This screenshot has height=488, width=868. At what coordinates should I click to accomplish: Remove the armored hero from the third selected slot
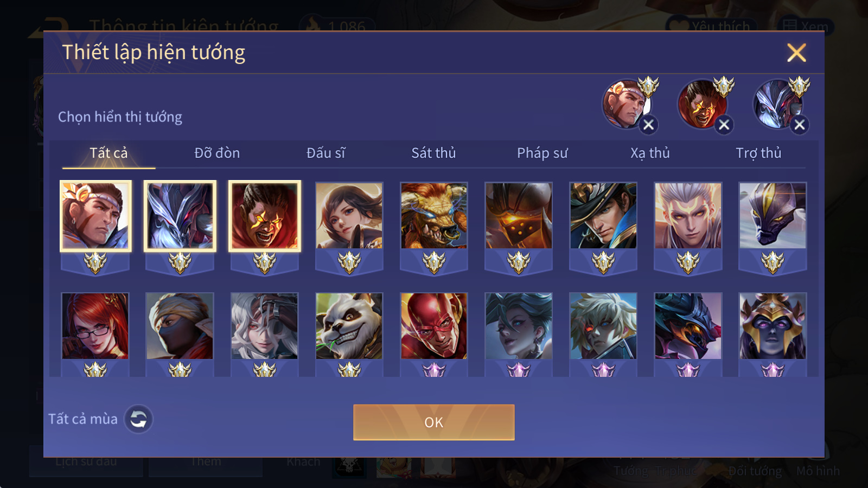[x=799, y=125]
